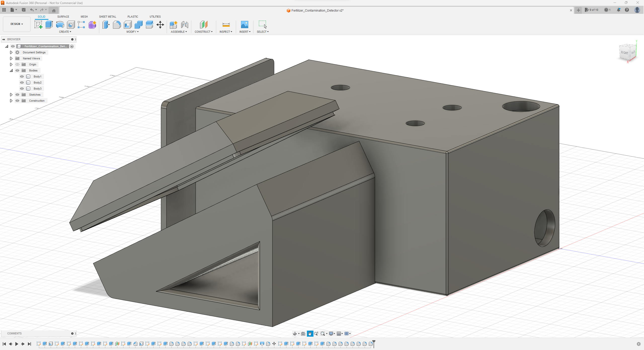Screen dimensions: 644x350
Task: Toggle visibility of Body2 layer
Action: (22, 82)
